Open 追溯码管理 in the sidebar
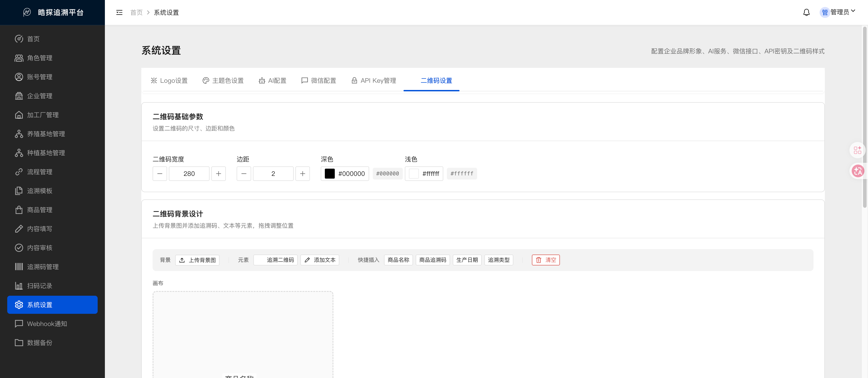Viewport: 868px width, 378px height. click(52, 267)
